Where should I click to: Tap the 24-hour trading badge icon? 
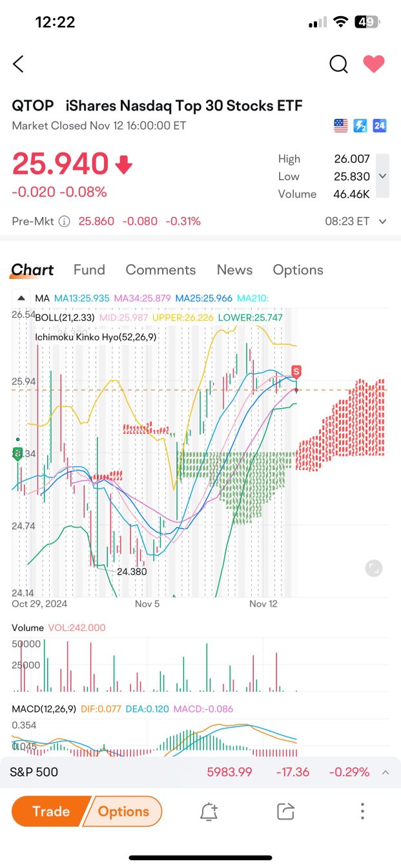coord(379,125)
